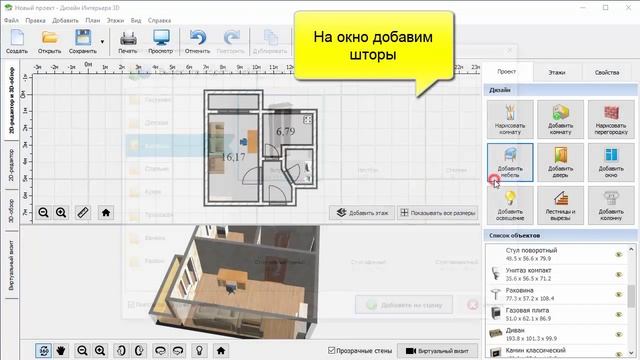Open the Вид menu
Screen dimensions: 640x360
tap(136, 20)
